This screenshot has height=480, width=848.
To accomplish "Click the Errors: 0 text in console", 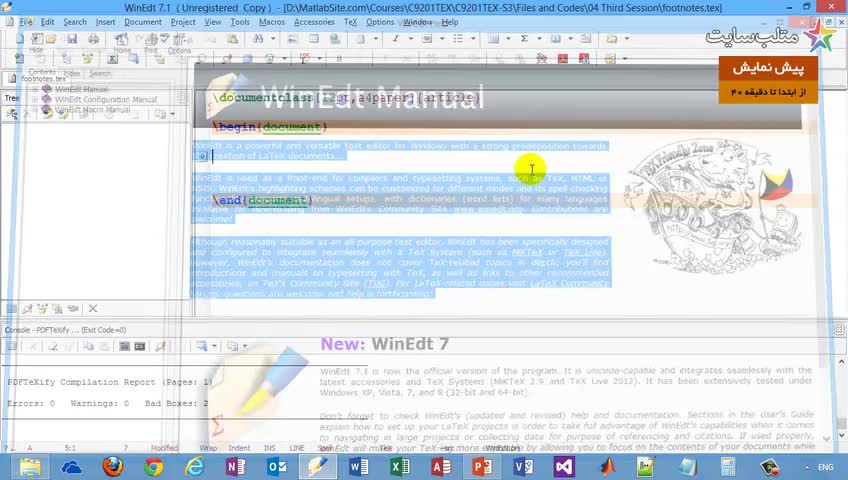I will point(31,403).
